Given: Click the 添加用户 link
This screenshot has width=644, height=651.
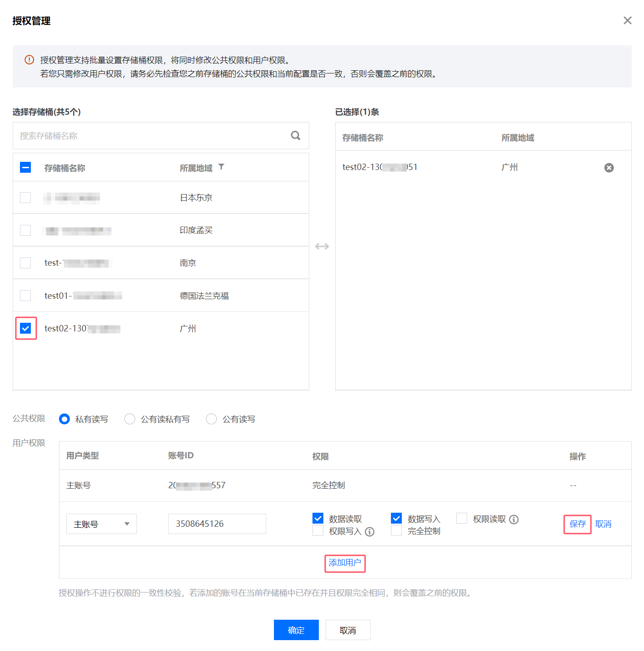Looking at the screenshot, I should (345, 563).
